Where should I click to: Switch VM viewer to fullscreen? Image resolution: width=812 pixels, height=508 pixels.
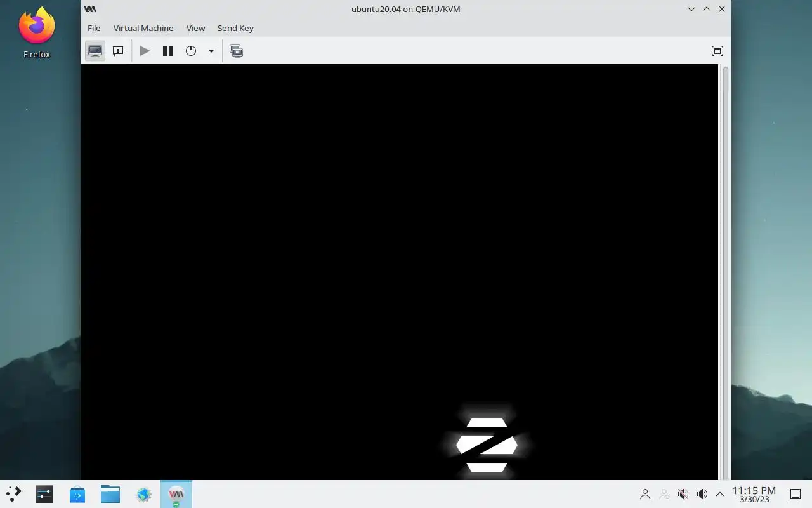717,51
